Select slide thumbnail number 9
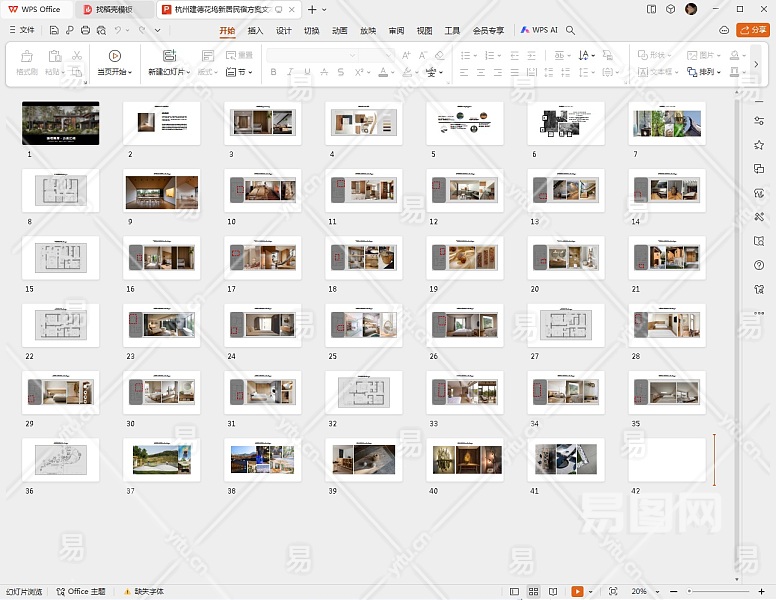The height and width of the screenshot is (600, 776). tap(162, 190)
